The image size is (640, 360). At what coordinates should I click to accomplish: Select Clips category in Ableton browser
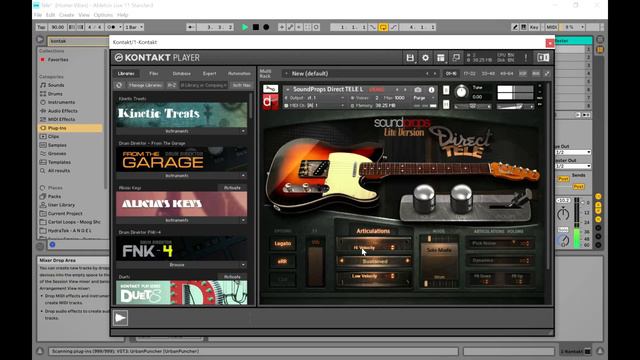click(53, 136)
